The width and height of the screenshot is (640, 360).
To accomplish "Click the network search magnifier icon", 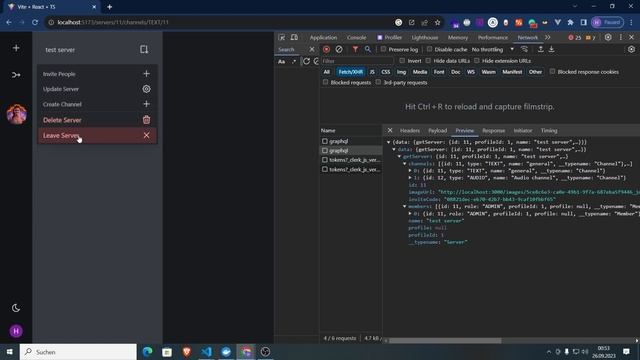I will pyautogui.click(x=368, y=49).
